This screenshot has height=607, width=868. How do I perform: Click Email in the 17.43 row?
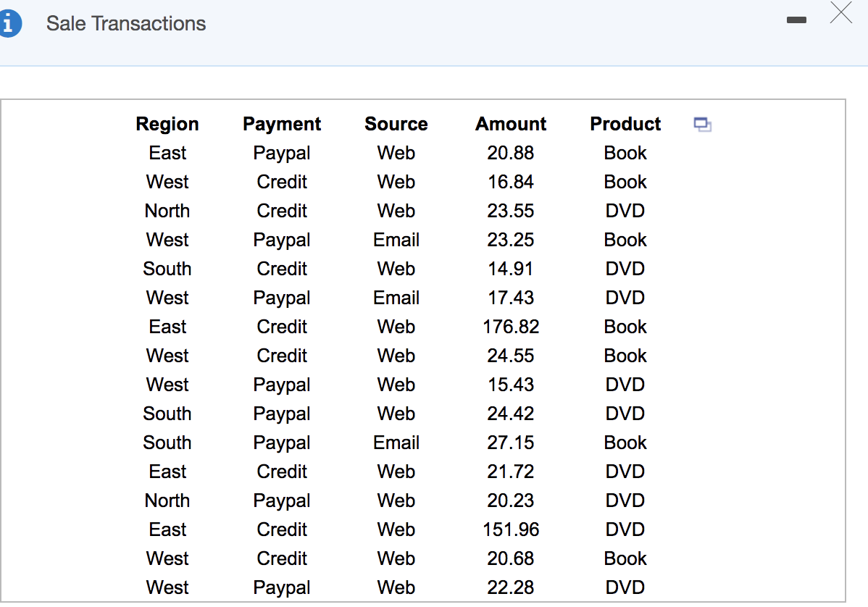click(396, 298)
